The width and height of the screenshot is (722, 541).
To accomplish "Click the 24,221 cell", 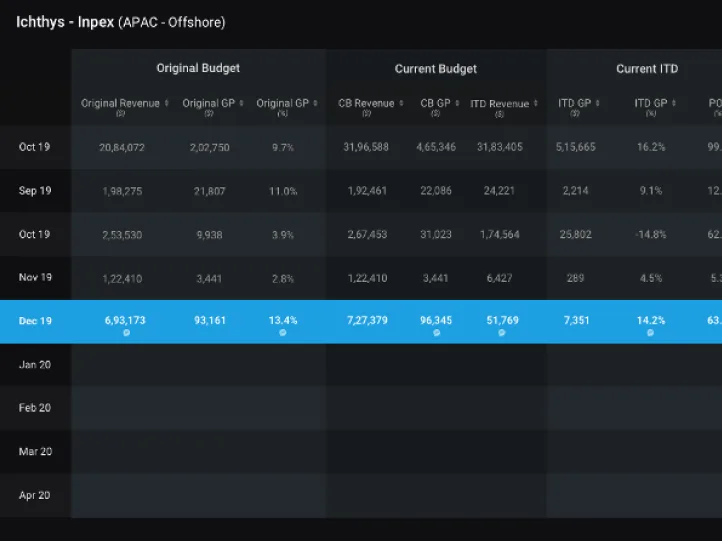I will click(499, 191).
